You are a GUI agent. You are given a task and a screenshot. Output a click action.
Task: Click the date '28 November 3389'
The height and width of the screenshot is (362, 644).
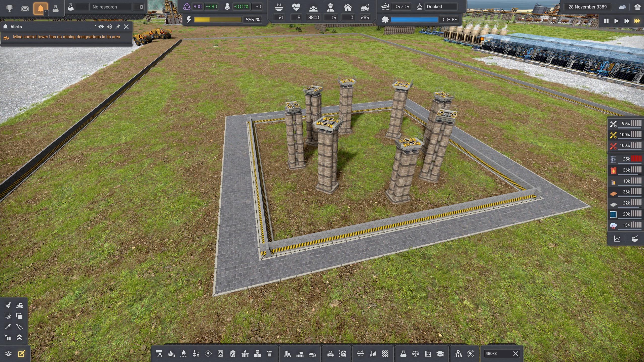click(x=587, y=7)
